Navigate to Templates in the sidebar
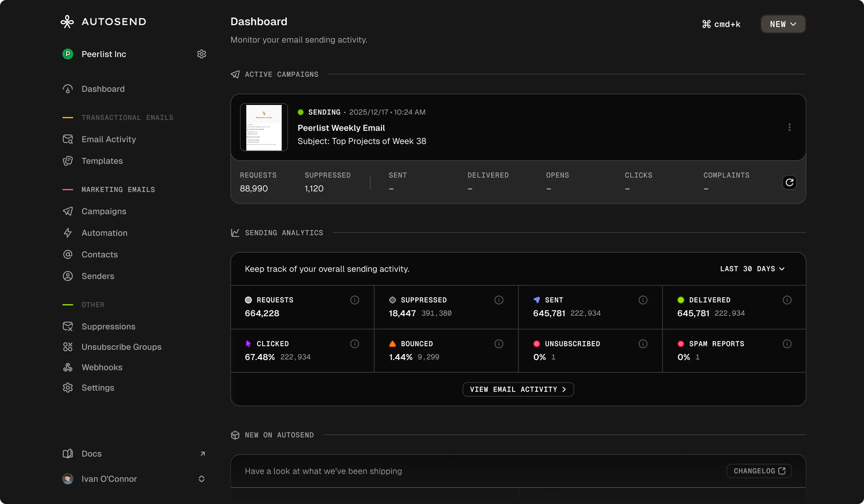Viewport: 864px width, 504px height. point(102,161)
